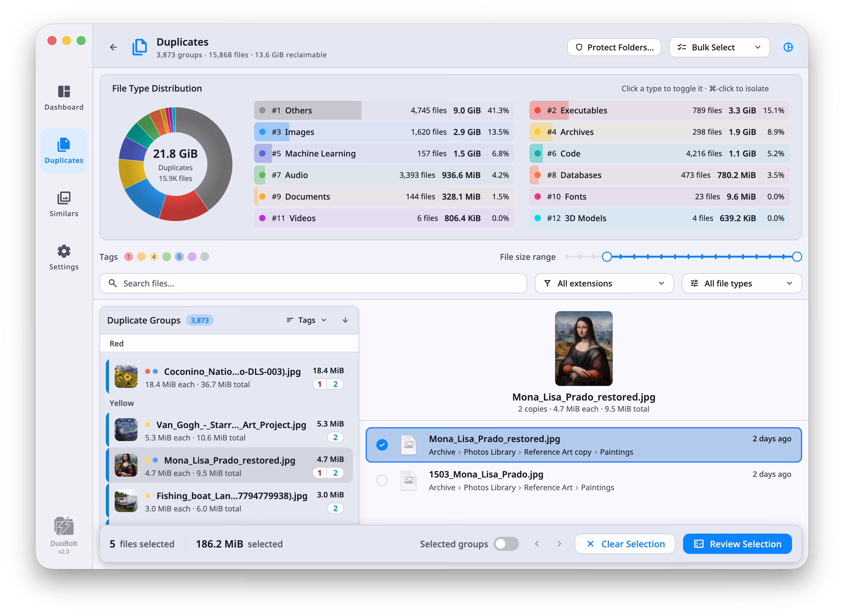Click file icon for 1503_Mona_Lisa_Prado.jpg

pyautogui.click(x=409, y=481)
